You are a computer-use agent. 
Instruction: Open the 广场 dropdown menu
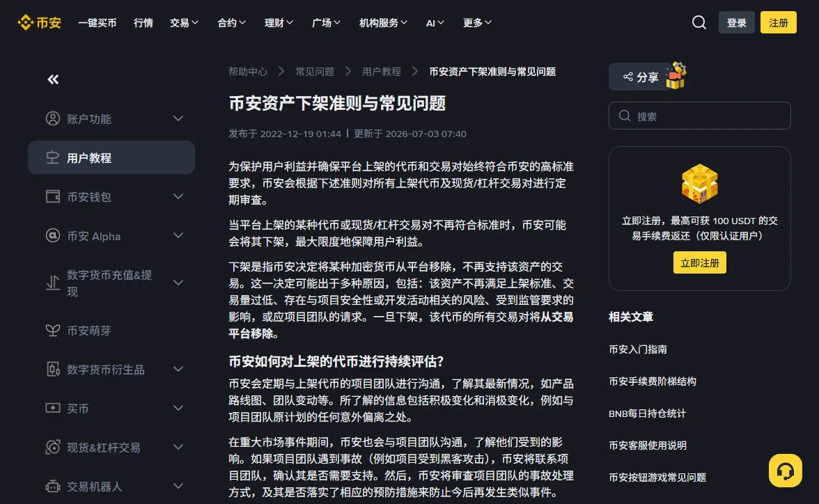[326, 23]
